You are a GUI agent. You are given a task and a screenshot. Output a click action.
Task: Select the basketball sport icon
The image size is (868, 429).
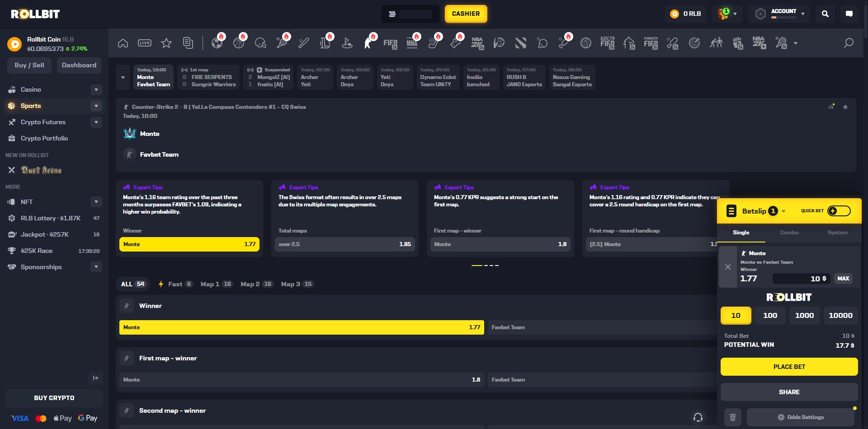pyautogui.click(x=239, y=43)
